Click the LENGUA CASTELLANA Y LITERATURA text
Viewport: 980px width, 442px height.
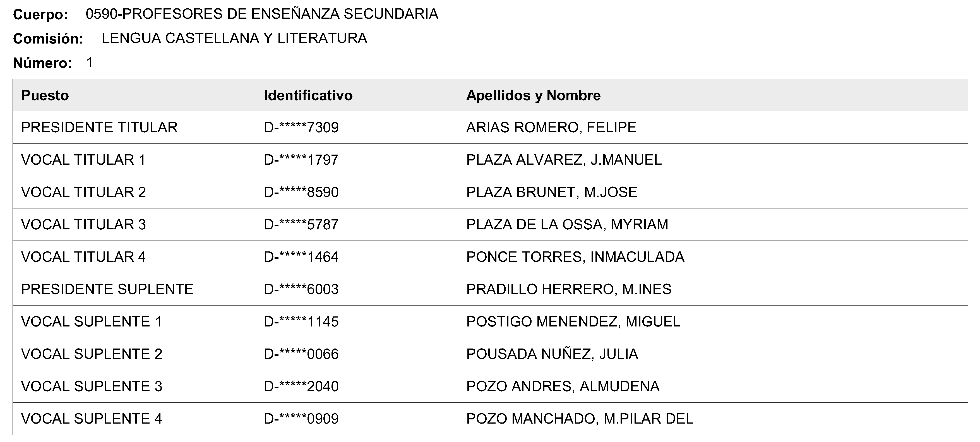tap(234, 38)
